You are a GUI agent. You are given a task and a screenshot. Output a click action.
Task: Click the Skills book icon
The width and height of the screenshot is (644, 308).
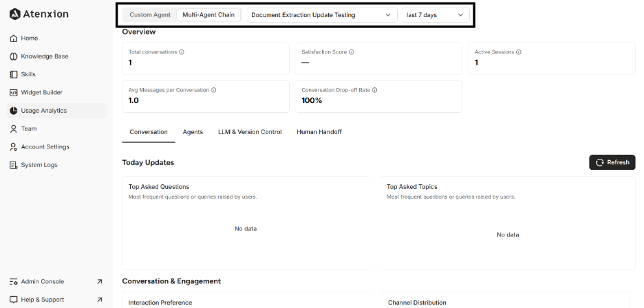coord(13,74)
